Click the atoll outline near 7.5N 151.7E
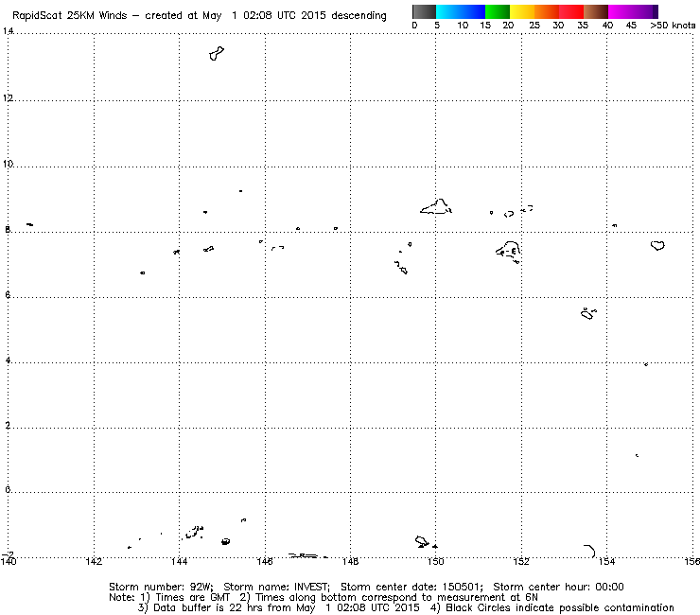The image size is (700, 615). coord(508,252)
